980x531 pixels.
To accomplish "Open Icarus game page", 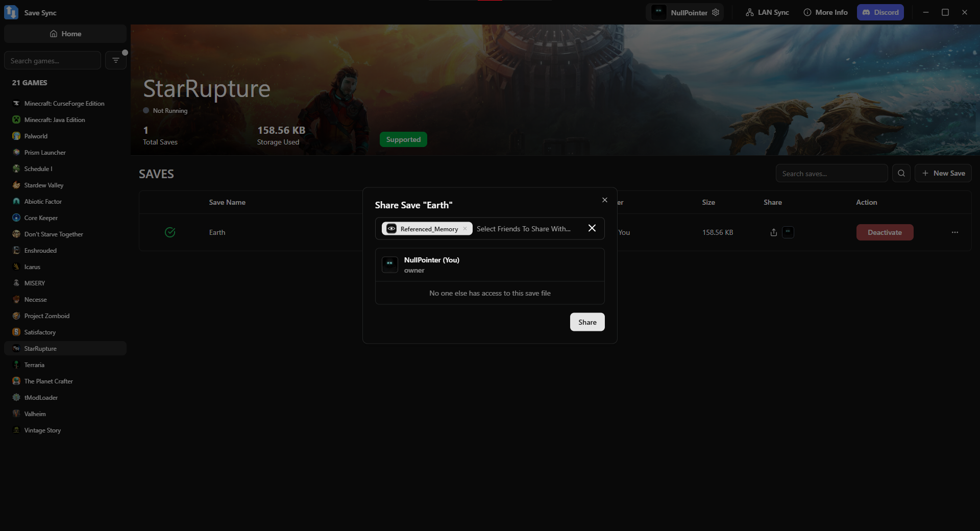I will tap(65, 267).
